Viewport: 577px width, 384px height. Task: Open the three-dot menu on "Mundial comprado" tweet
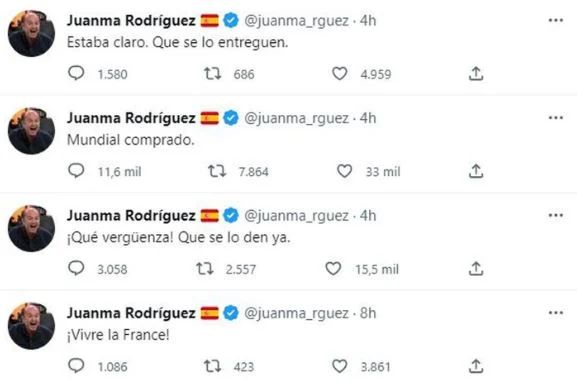click(556, 118)
